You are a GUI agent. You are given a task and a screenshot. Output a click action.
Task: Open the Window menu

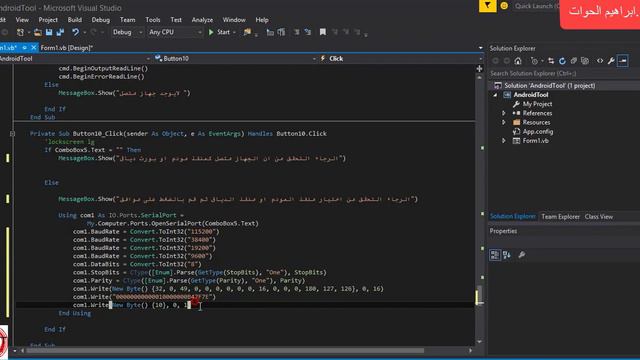coord(234,20)
